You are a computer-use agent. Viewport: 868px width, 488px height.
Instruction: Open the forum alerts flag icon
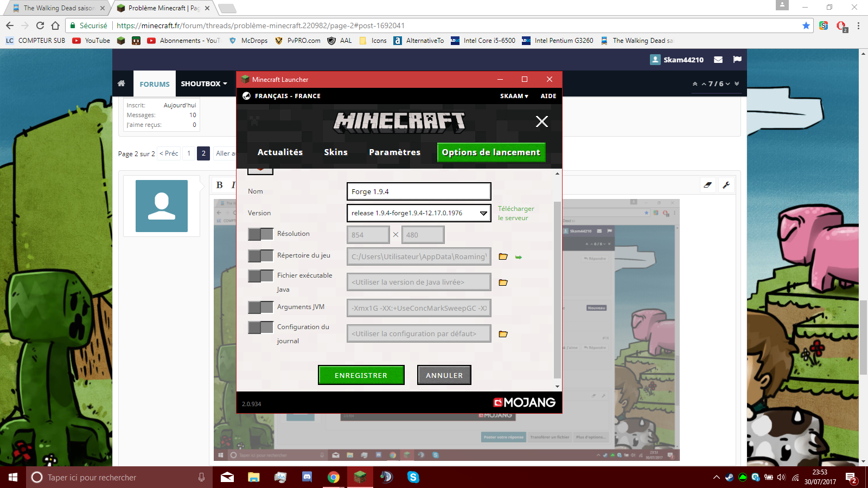coord(737,60)
